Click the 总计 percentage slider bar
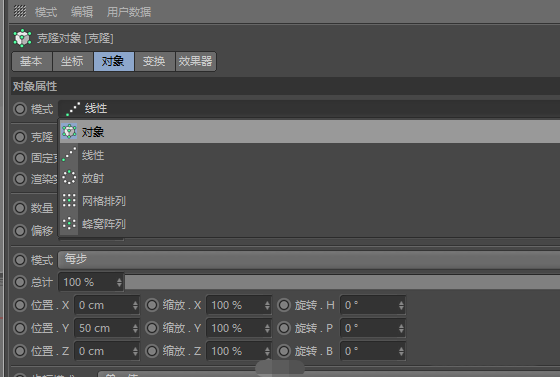Viewport: 560px width, 377px height. tap(342, 282)
